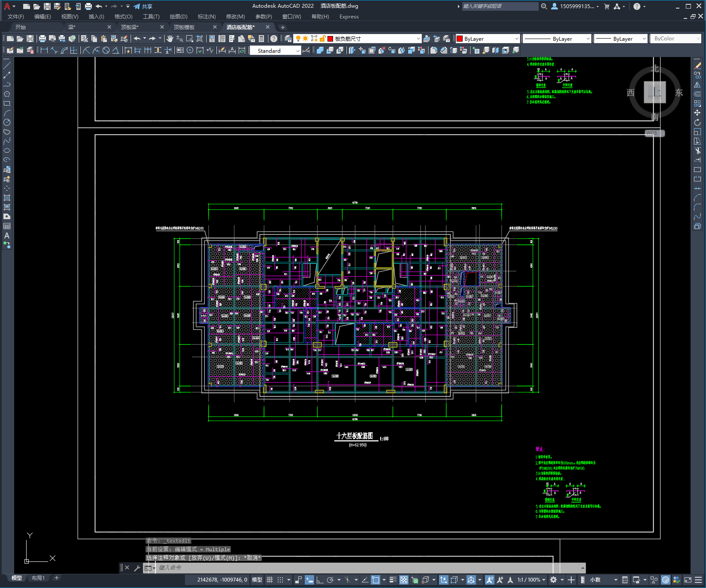Select the Hatch tool in draw toolbar
706x588 pixels.
[x=7, y=198]
